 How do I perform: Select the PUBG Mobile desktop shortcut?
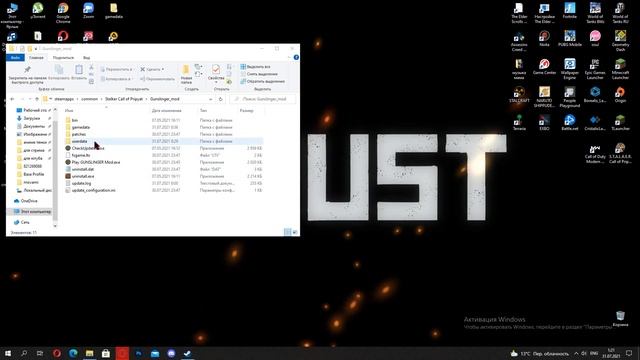point(569,38)
